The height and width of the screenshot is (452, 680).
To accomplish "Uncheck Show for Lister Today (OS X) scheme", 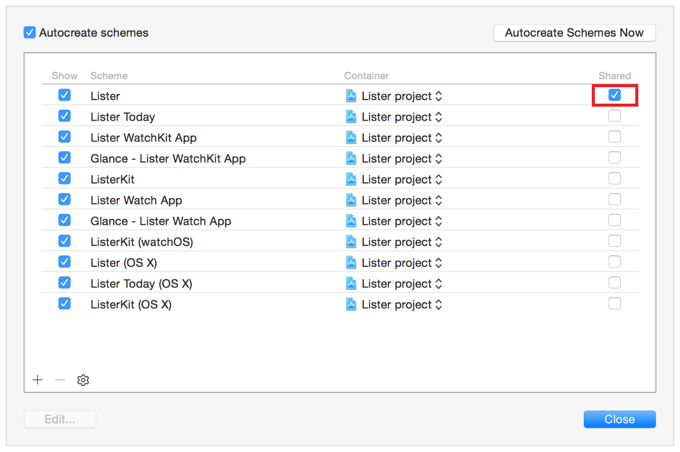I will (x=65, y=282).
